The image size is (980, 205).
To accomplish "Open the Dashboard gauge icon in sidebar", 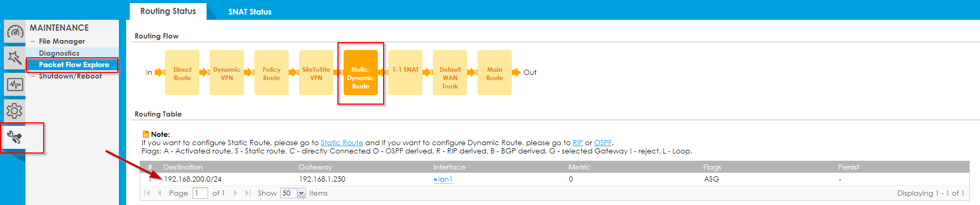I will click(x=15, y=32).
